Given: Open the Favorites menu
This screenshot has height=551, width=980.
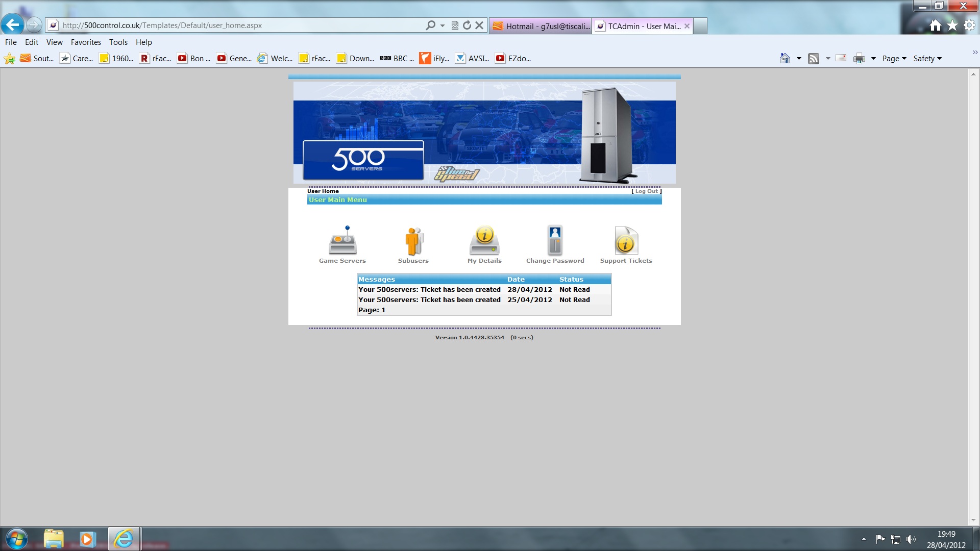Looking at the screenshot, I should tap(86, 42).
